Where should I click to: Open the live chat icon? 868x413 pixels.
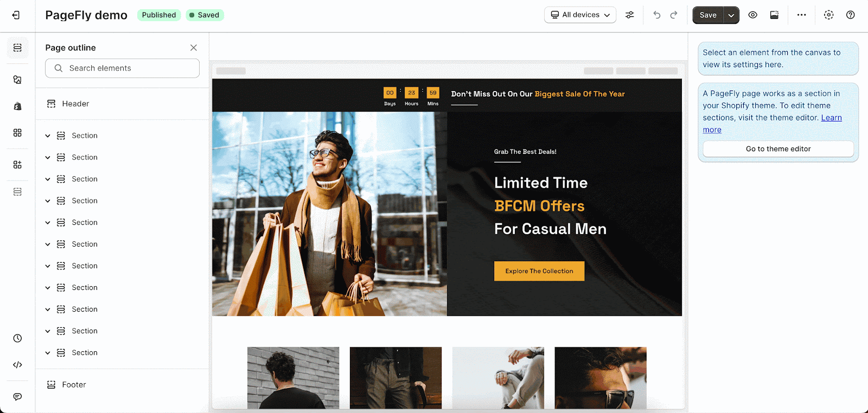click(x=17, y=397)
